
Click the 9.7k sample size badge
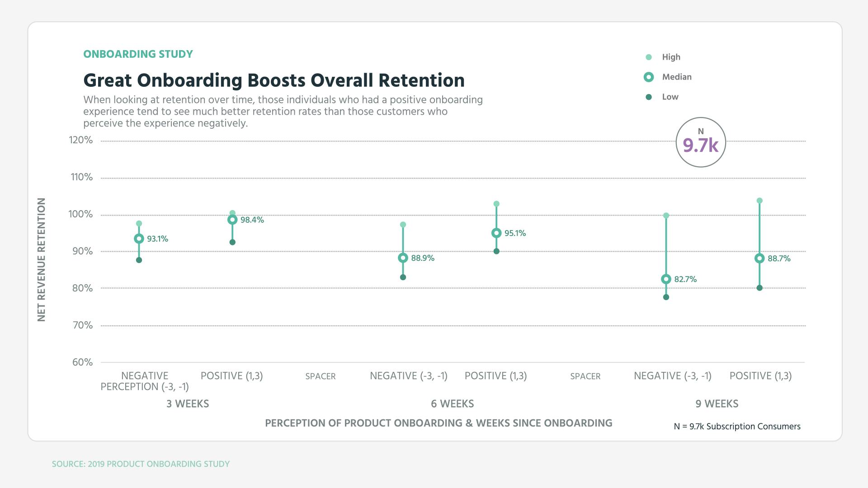(701, 141)
